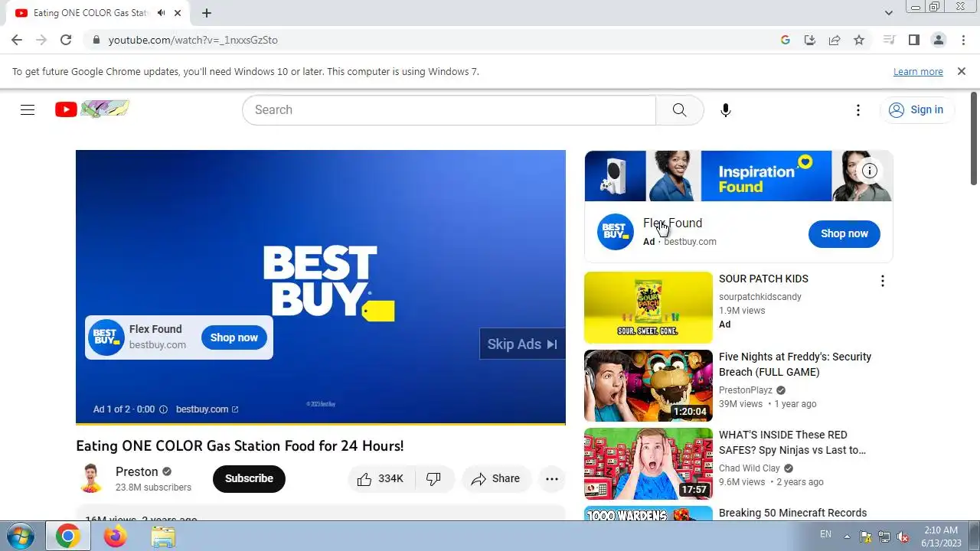
Task: Open Chrome three-dot menu
Action: pyautogui.click(x=962, y=40)
